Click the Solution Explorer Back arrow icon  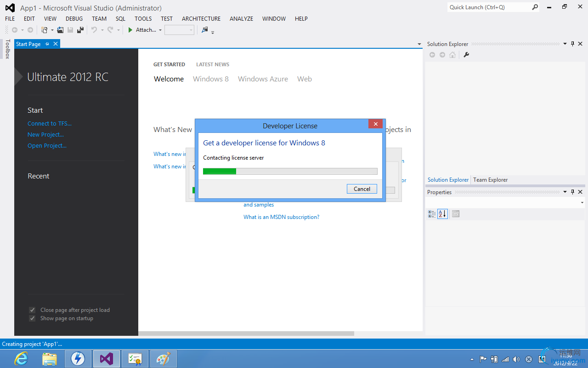pyautogui.click(x=432, y=55)
